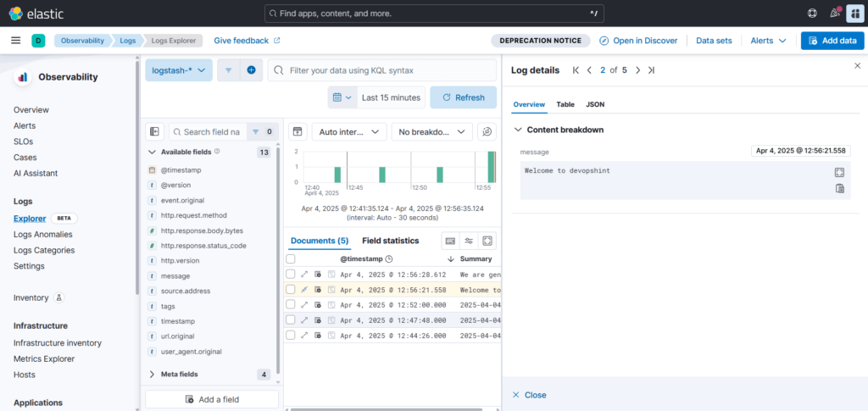This screenshot has height=411, width=868.
Task: Click Add a field button
Action: [x=212, y=399]
